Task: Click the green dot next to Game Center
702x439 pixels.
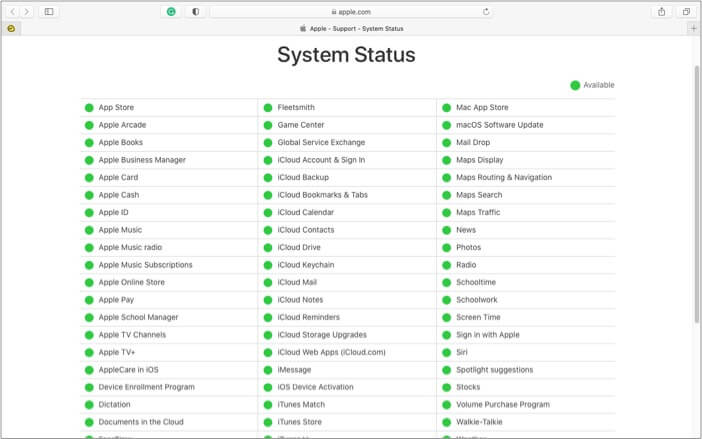Action: pyautogui.click(x=268, y=125)
